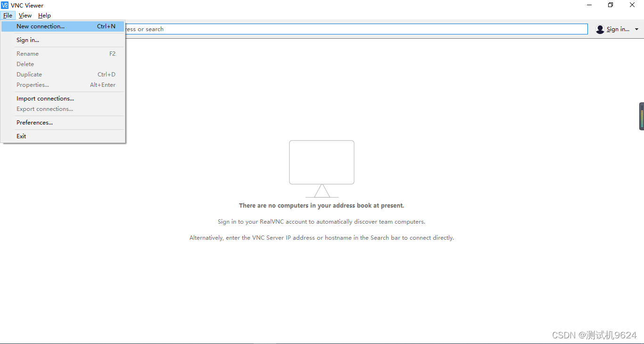Open the Help menu

pos(44,16)
